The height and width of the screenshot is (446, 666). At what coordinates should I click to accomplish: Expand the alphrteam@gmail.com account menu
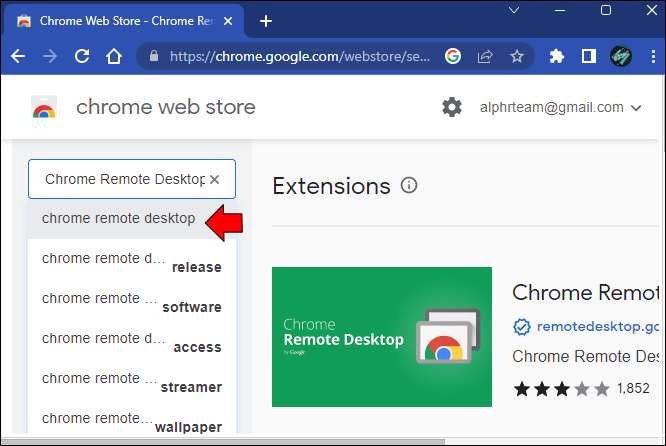[x=560, y=107]
